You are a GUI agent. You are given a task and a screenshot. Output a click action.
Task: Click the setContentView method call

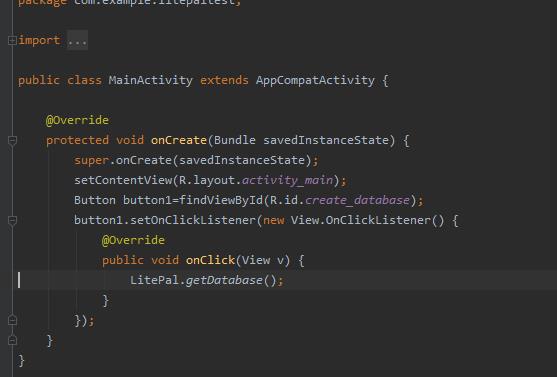pos(123,180)
